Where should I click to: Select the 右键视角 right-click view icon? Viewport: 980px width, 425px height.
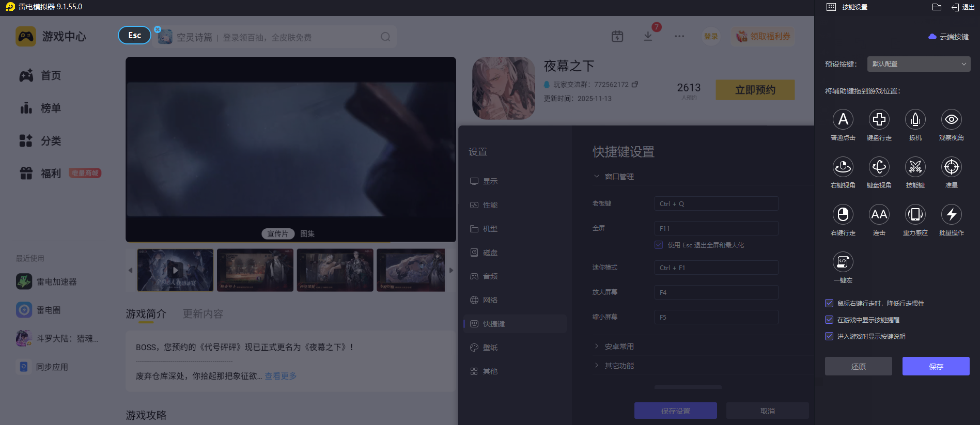[x=843, y=167]
